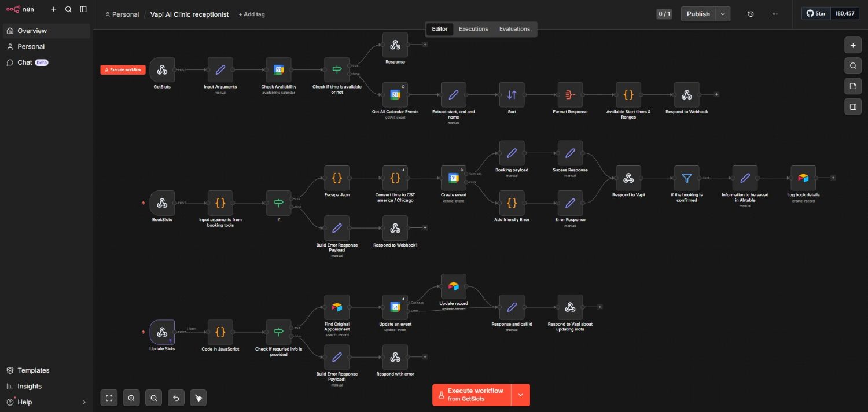
Task: Open the Get All Calendar Events node
Action: (x=395, y=95)
